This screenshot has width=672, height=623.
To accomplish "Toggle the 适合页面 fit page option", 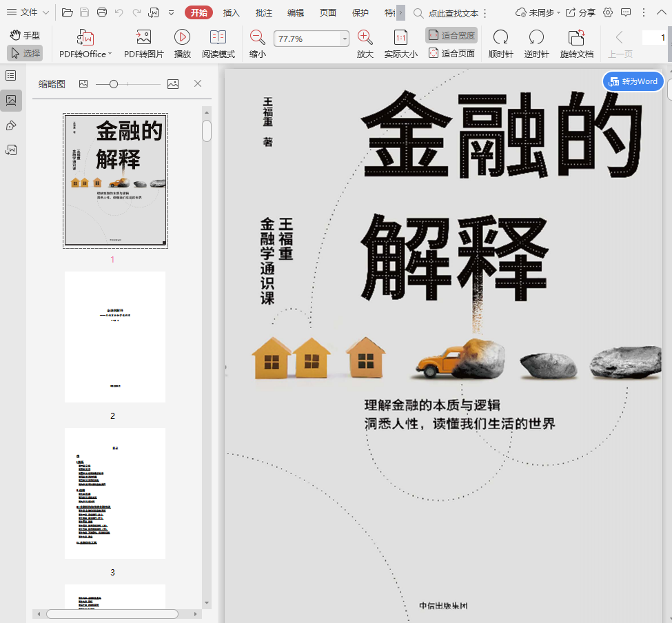I will [x=451, y=53].
